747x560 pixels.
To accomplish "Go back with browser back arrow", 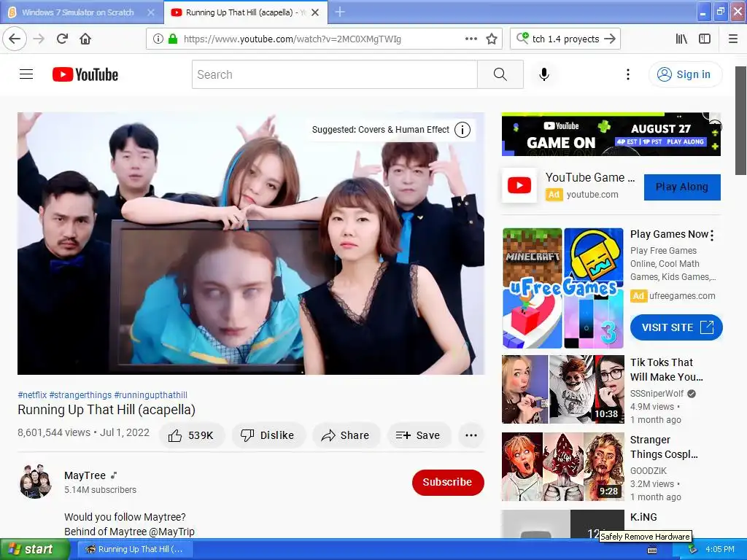I will tap(15, 39).
